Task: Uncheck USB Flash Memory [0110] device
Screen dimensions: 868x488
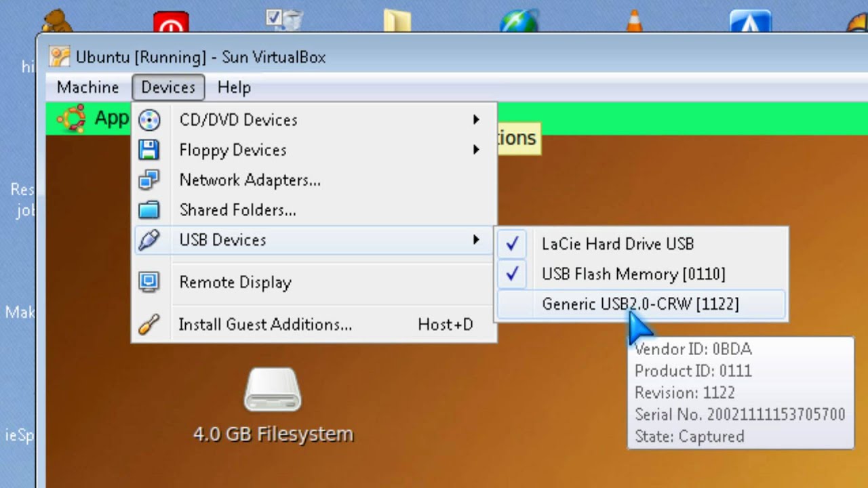Action: tap(642, 274)
